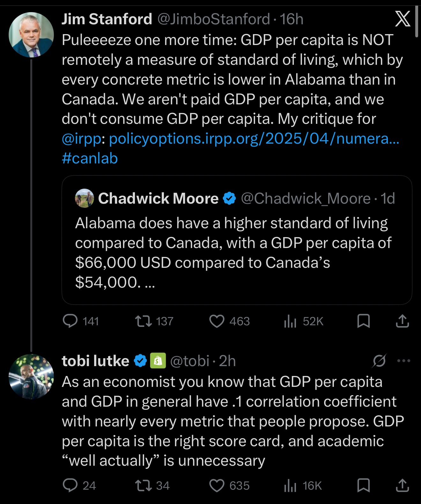This screenshot has height=504, width=421.
Task: Open more options on tobi's tweet
Action: (404, 361)
